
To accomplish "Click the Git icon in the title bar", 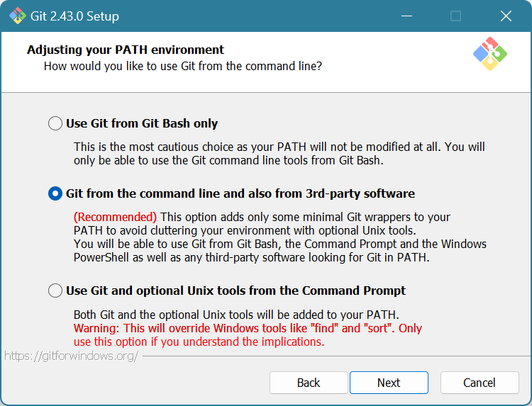I will 17,16.
